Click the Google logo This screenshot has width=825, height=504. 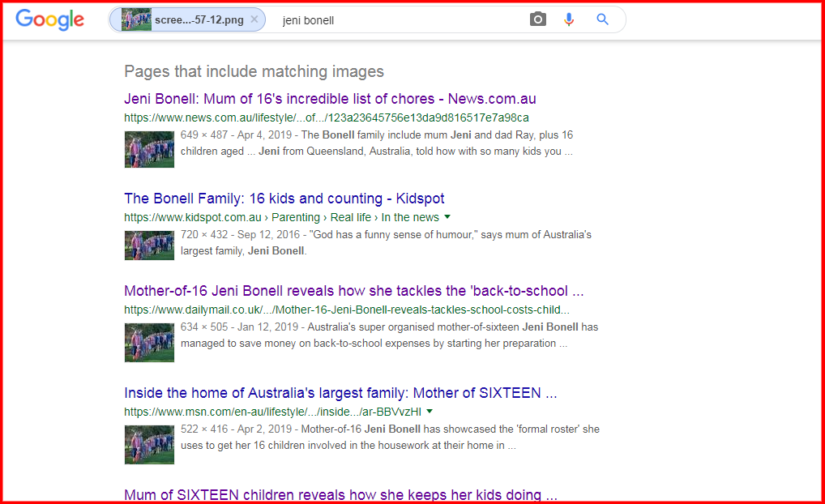point(49,20)
